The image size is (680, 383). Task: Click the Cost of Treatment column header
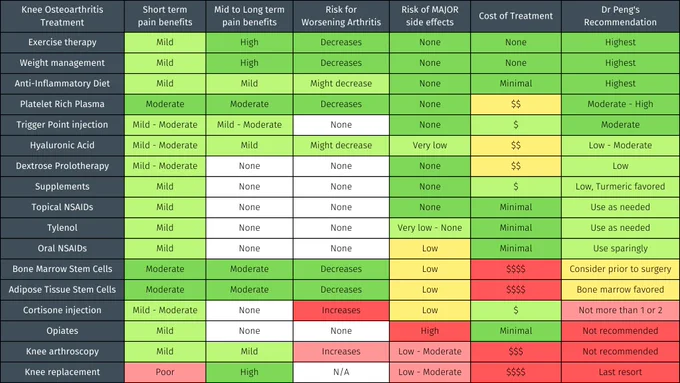[516, 16]
